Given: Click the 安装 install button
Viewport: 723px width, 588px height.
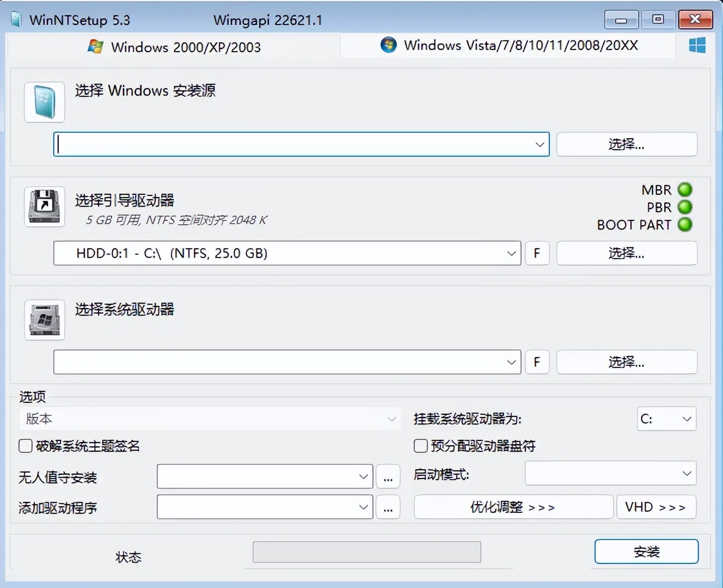Looking at the screenshot, I should pos(646,551).
